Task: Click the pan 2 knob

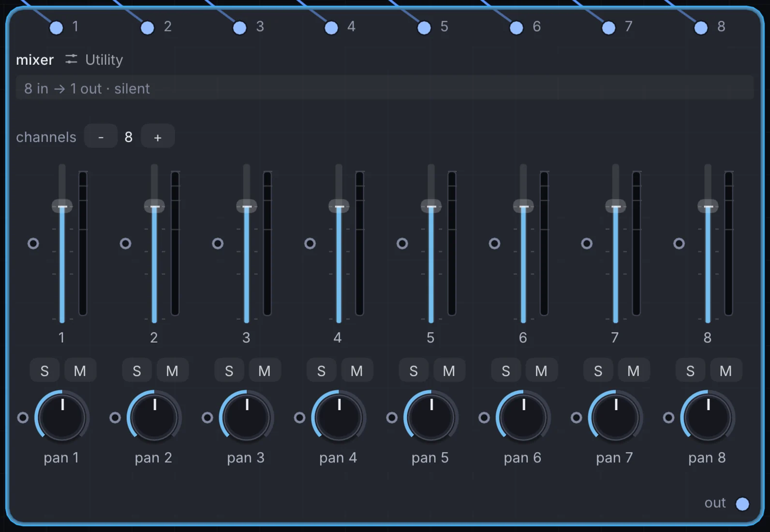Action: [x=154, y=417]
